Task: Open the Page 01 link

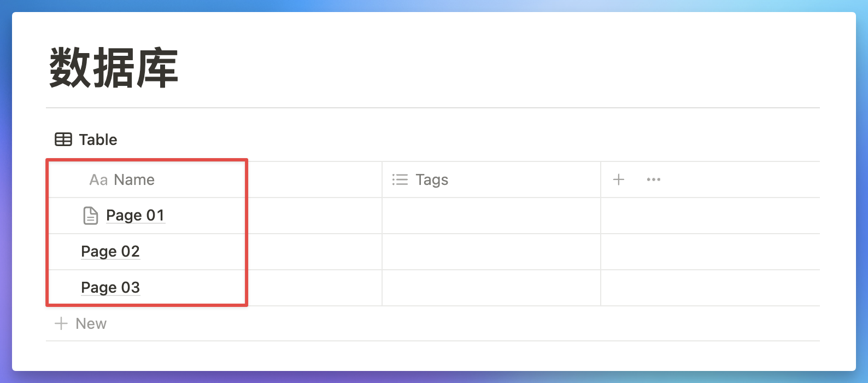Action: pyautogui.click(x=135, y=216)
